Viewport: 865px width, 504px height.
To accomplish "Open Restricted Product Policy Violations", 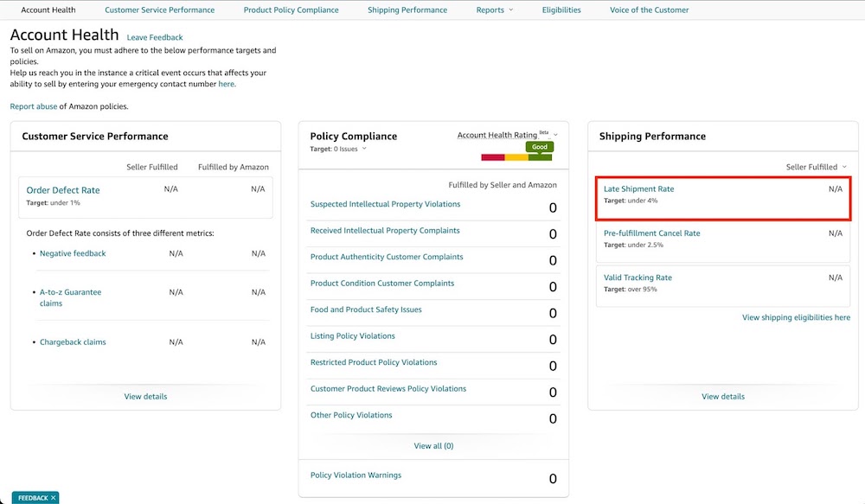I will click(374, 362).
